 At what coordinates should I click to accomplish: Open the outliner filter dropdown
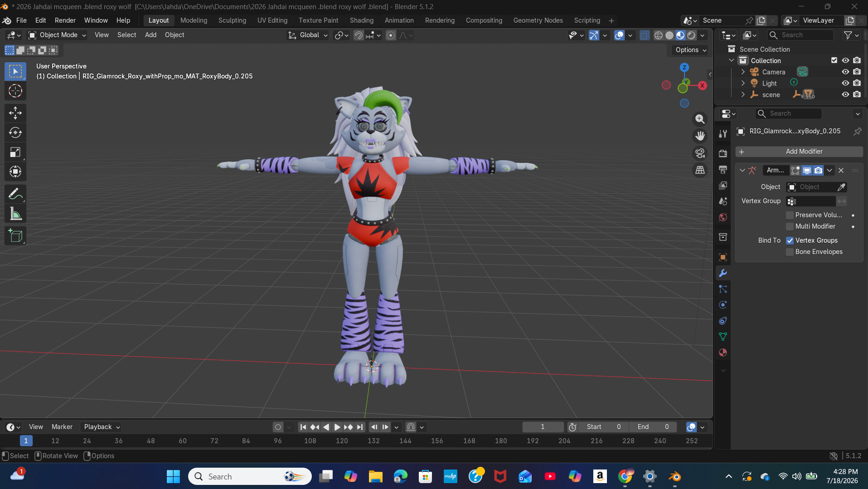coord(851,35)
